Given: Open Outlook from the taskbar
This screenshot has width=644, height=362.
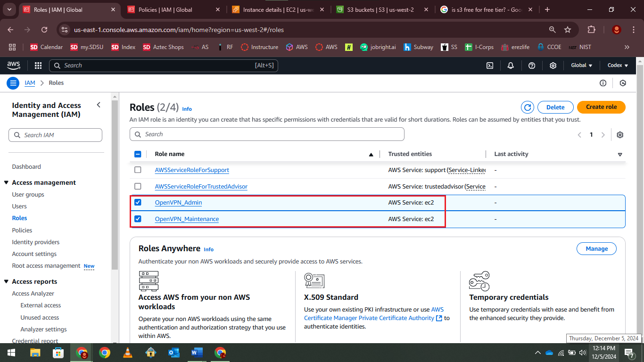Looking at the screenshot, I should [x=173, y=353].
